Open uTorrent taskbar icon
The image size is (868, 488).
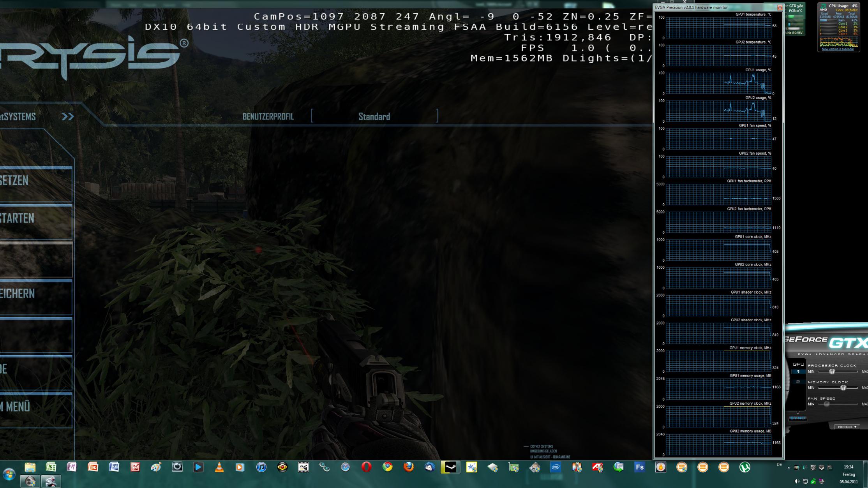point(745,467)
